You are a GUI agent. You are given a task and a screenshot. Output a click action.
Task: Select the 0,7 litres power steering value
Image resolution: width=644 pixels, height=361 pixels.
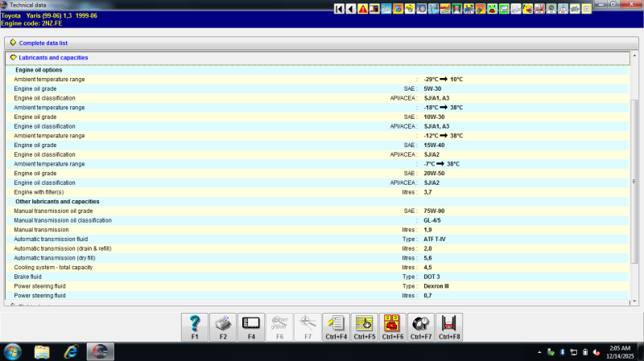pyautogui.click(x=427, y=296)
